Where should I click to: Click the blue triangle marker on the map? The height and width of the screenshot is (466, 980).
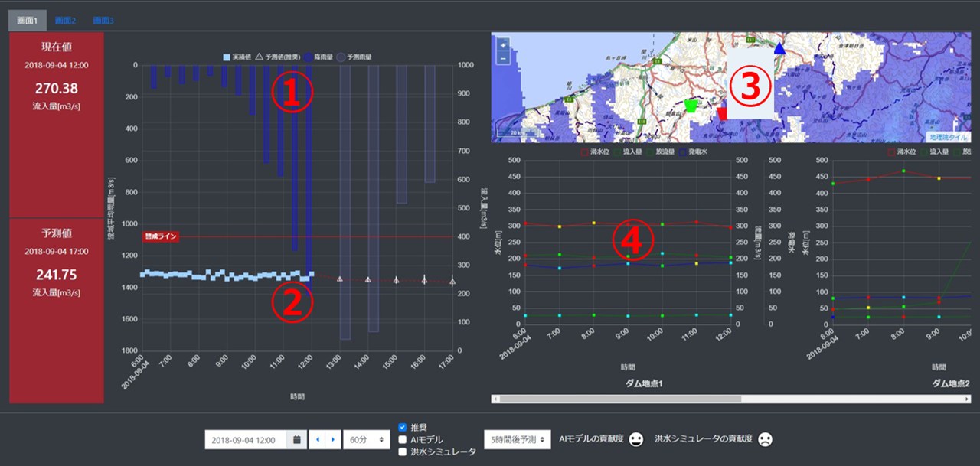(x=779, y=49)
